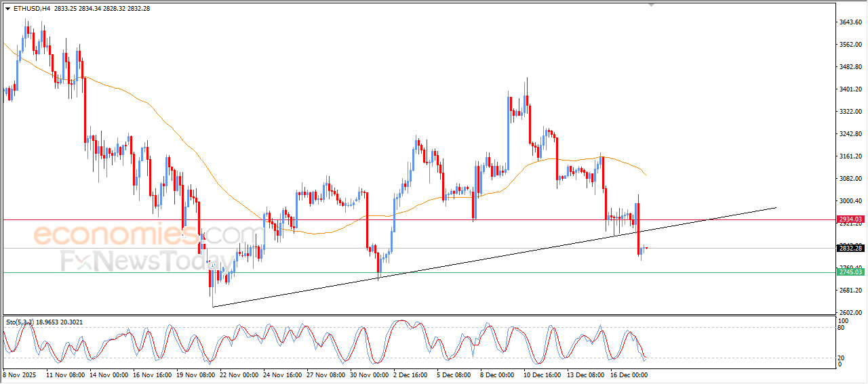
Task: Click the 14 Nov 00:00 time label
Action: click(108, 374)
